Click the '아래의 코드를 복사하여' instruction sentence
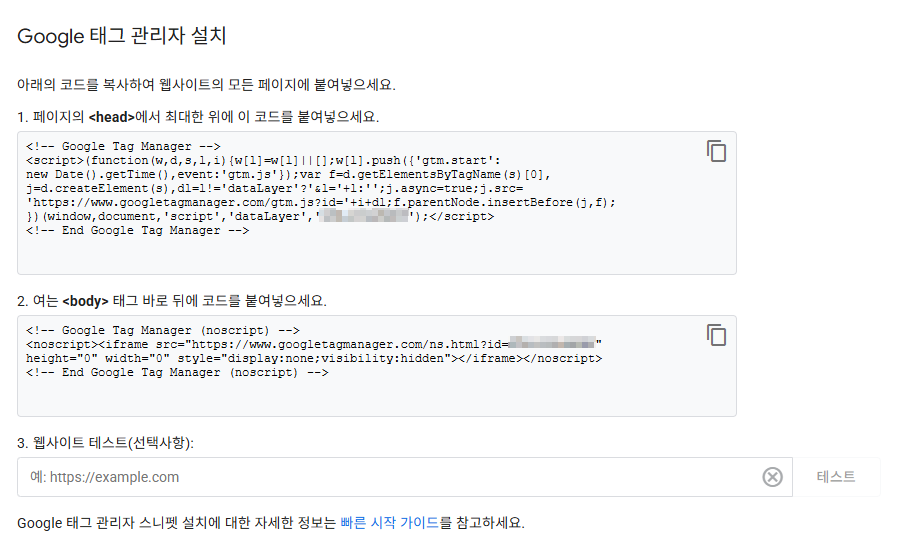The image size is (897, 553). tap(206, 85)
